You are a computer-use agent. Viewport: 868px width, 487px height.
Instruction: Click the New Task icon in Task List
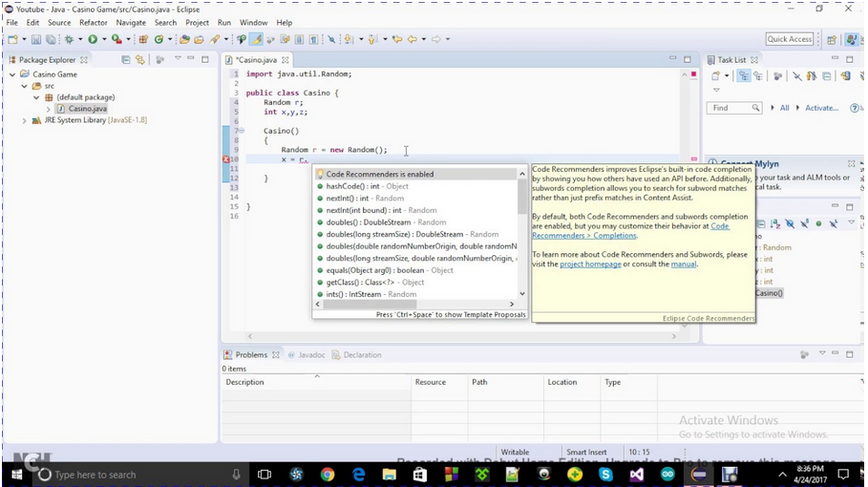716,76
